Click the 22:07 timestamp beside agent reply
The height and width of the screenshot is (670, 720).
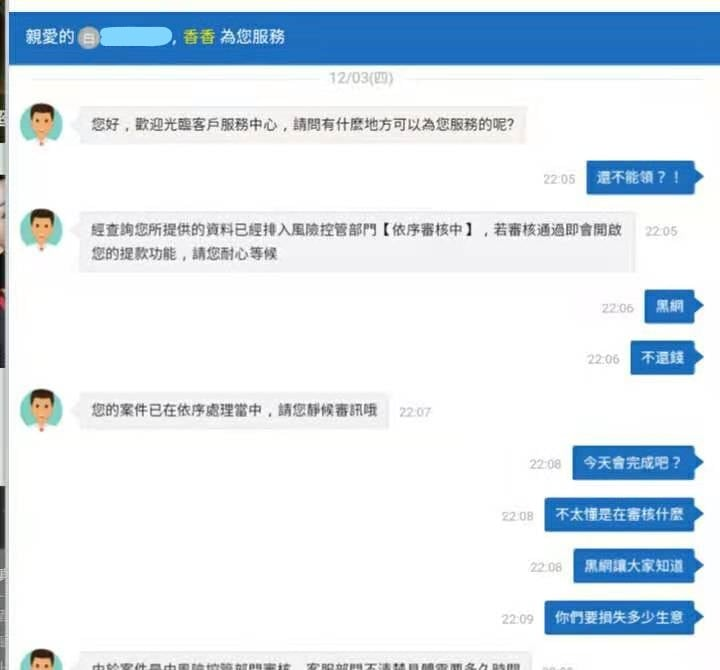pos(415,412)
